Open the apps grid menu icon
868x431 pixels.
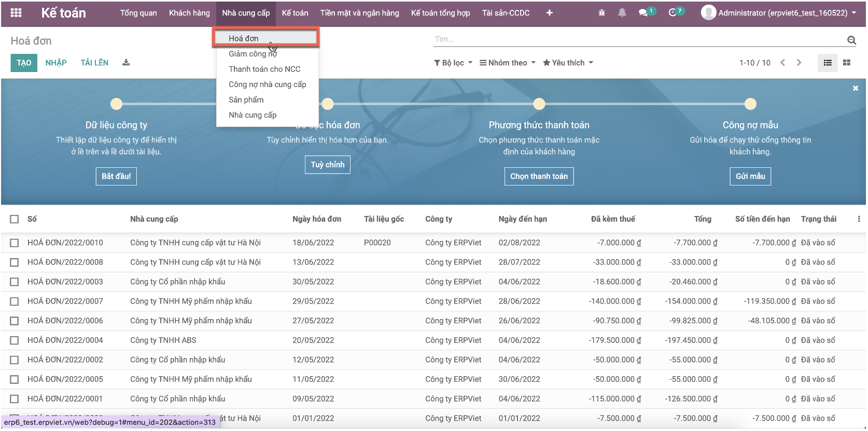pos(16,13)
